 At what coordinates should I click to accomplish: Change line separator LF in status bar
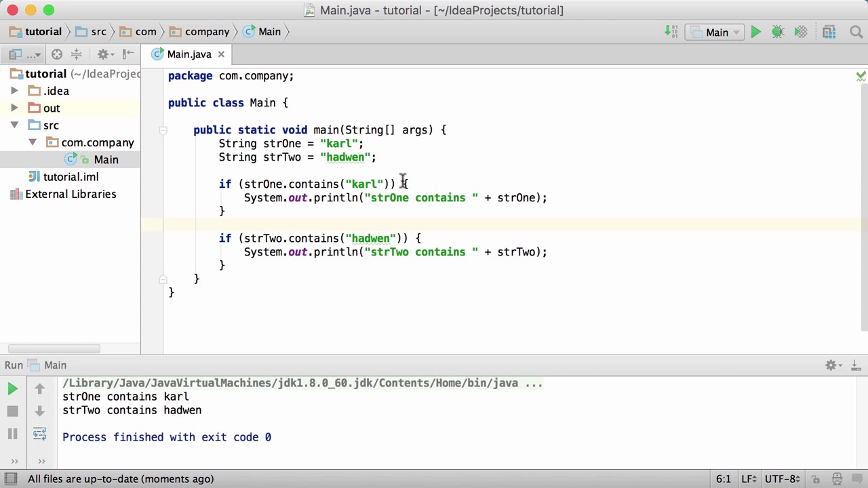[749, 479]
